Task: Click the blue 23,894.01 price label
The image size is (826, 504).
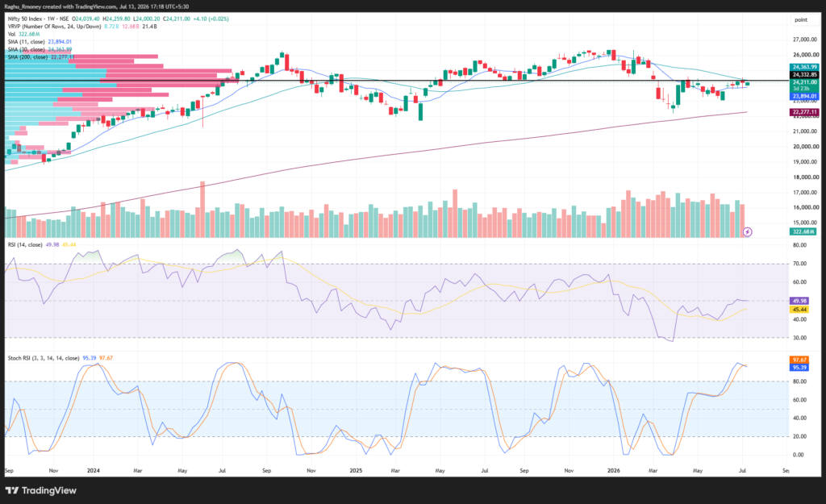Action: 804,97
